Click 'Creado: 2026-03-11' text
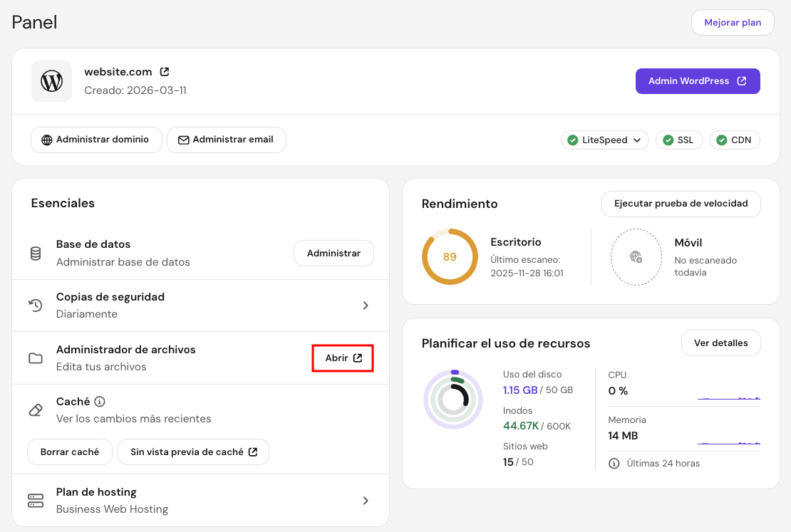This screenshot has width=791, height=532. pyautogui.click(x=135, y=90)
